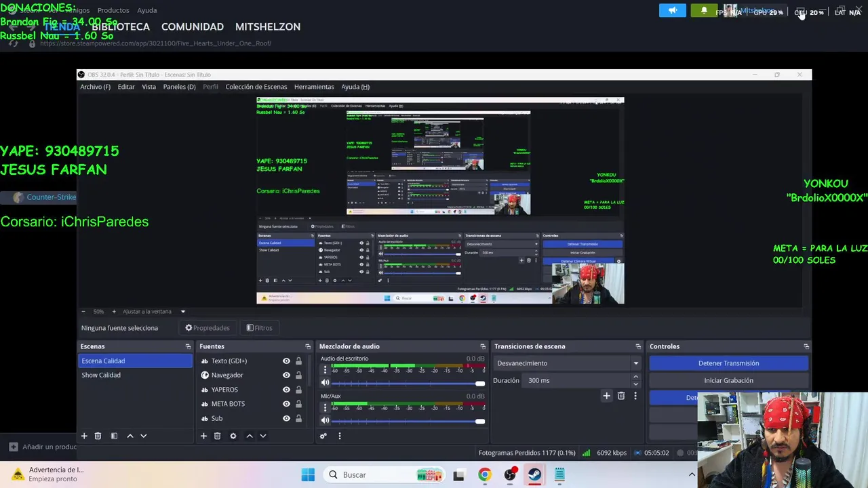Screen dimensions: 868x488
Task: Hide the Sub source
Action: (286, 418)
